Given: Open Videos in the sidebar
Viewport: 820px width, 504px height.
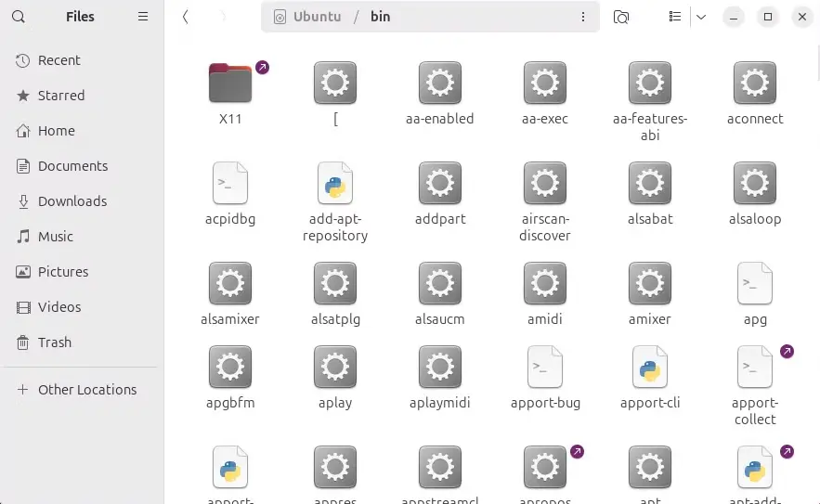Looking at the screenshot, I should [x=82, y=307].
